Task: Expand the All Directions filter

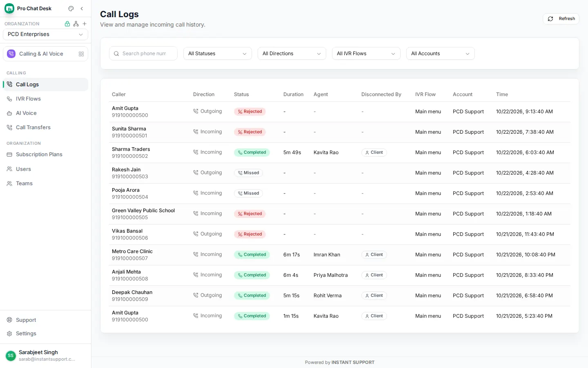Action: coord(292,54)
